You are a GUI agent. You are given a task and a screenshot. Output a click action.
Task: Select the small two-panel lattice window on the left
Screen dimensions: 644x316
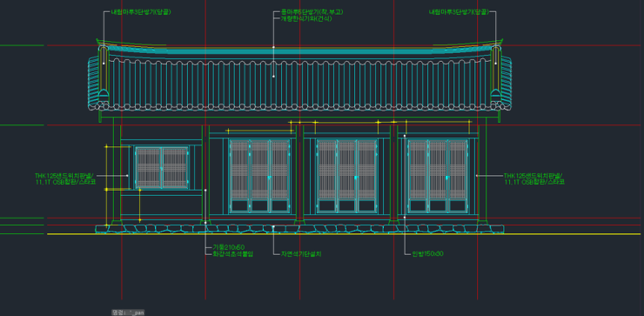[162, 168]
